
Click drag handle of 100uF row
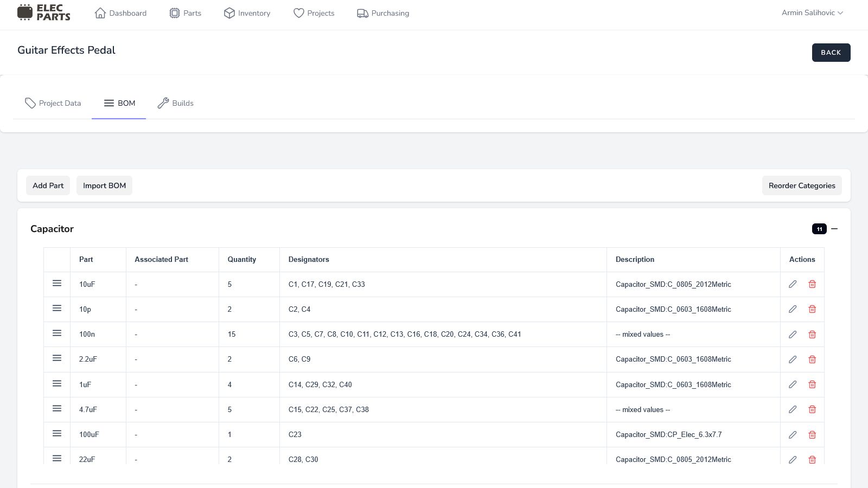point(57,433)
